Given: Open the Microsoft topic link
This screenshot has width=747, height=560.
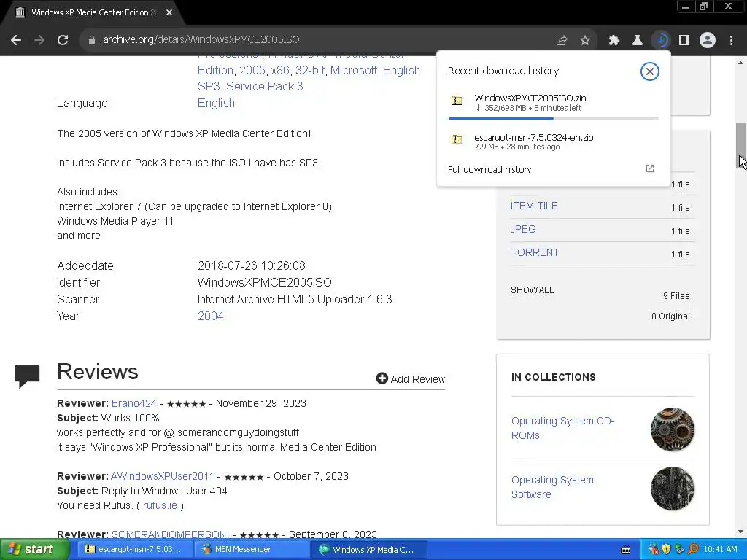Looking at the screenshot, I should (354, 71).
